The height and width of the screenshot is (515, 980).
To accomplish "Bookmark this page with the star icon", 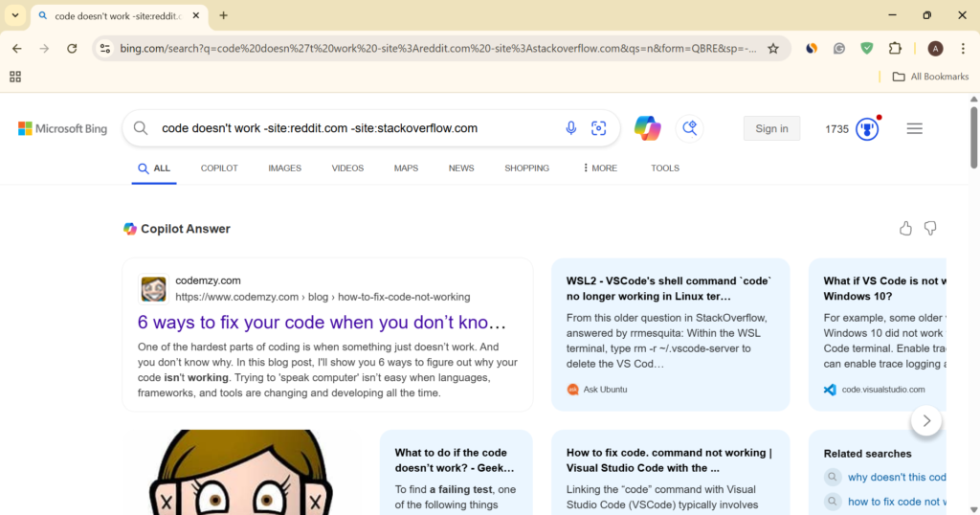I will click(773, 48).
